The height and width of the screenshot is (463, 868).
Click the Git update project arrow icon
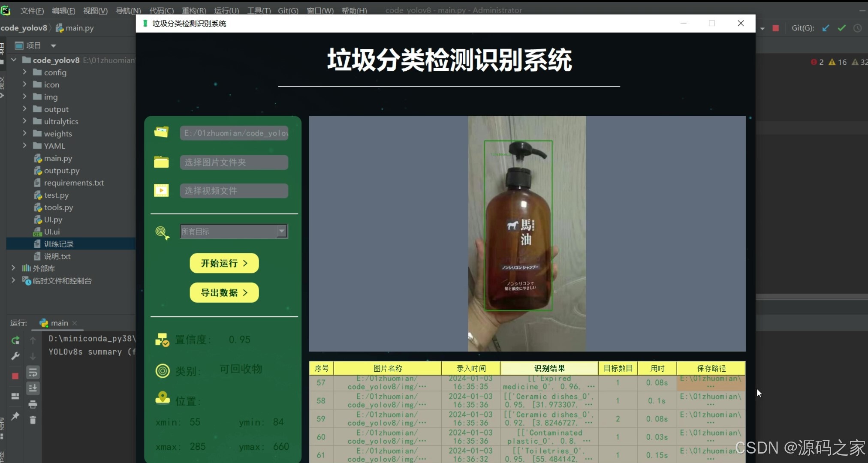826,28
